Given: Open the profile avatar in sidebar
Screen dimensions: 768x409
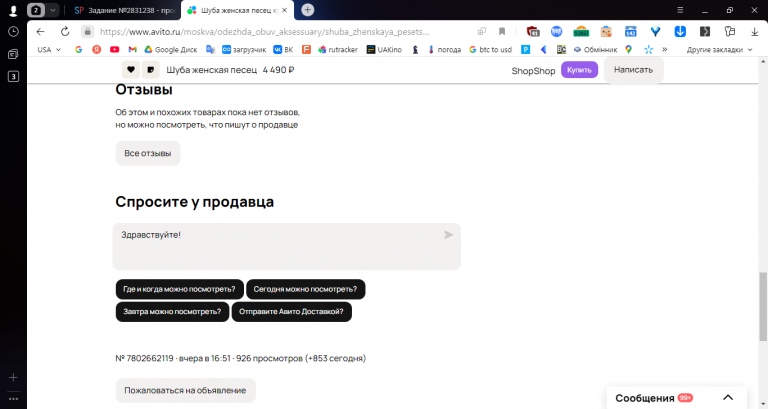Looking at the screenshot, I should click(13, 10).
